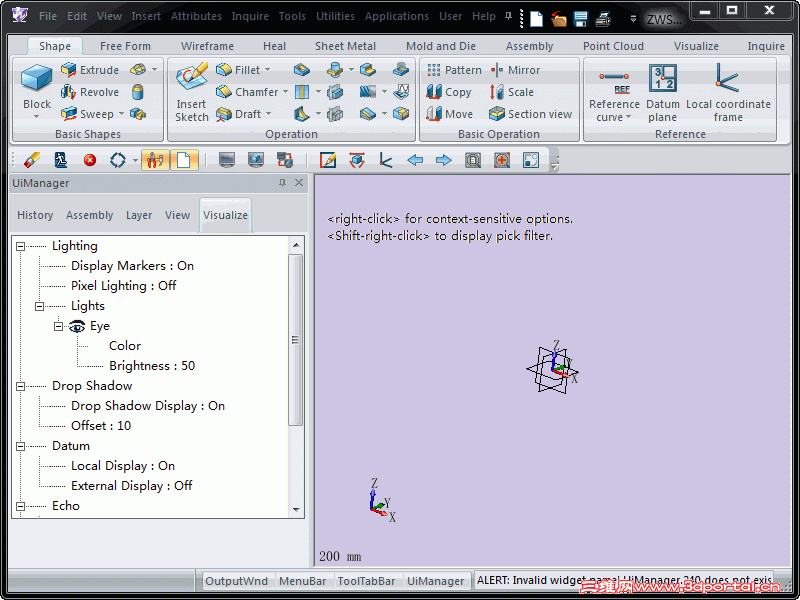Click the Copy tool in Basic Operation
Image resolution: width=800 pixels, height=600 pixels.
tap(449, 92)
